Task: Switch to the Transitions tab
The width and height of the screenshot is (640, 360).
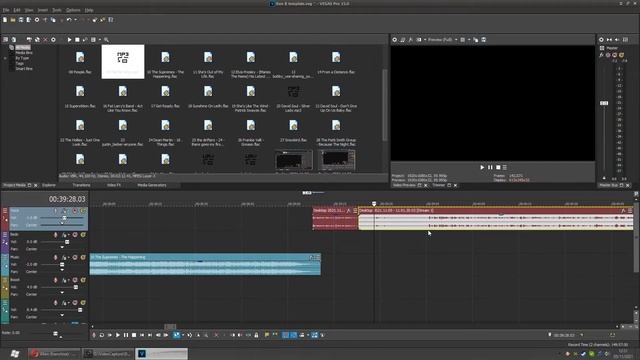Action: [x=81, y=185]
